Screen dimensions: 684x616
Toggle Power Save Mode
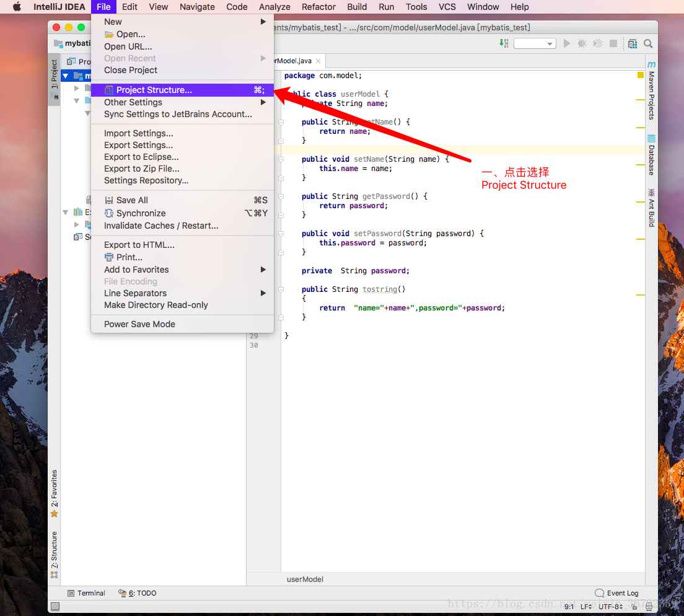pyautogui.click(x=182, y=324)
